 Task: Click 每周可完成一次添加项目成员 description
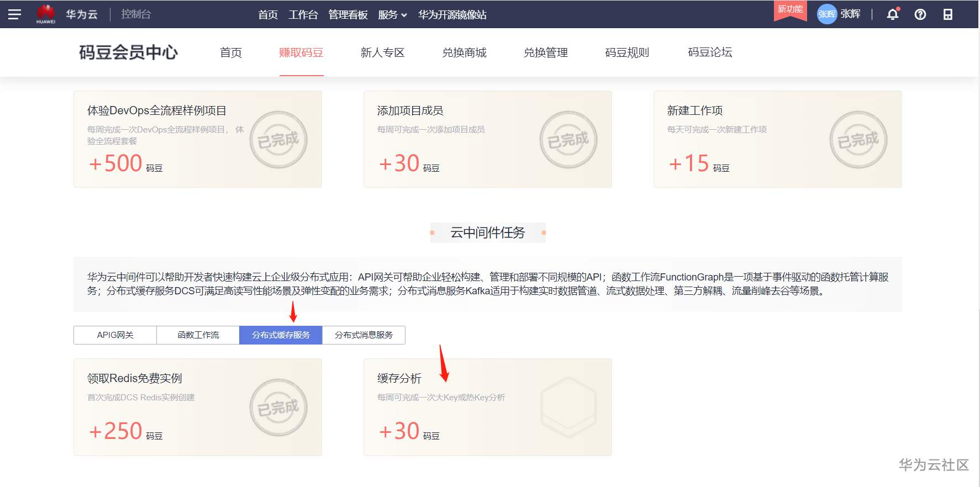431,130
